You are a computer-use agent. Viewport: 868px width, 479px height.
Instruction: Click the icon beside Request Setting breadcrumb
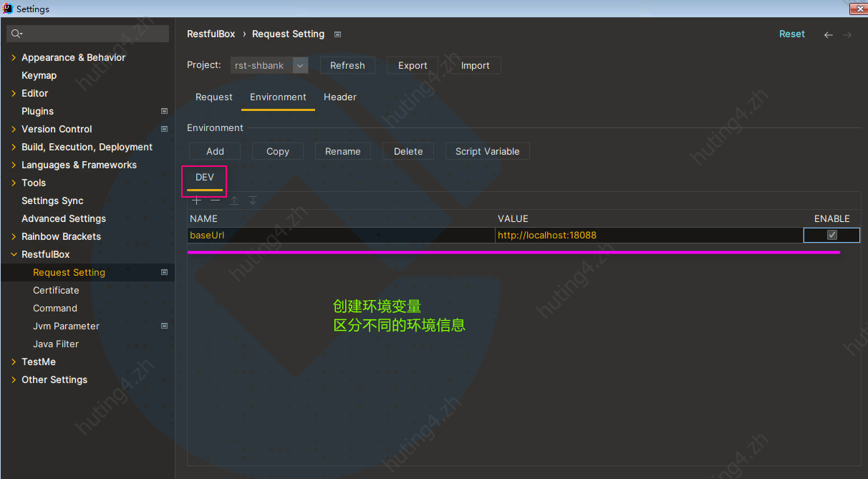pyautogui.click(x=338, y=34)
